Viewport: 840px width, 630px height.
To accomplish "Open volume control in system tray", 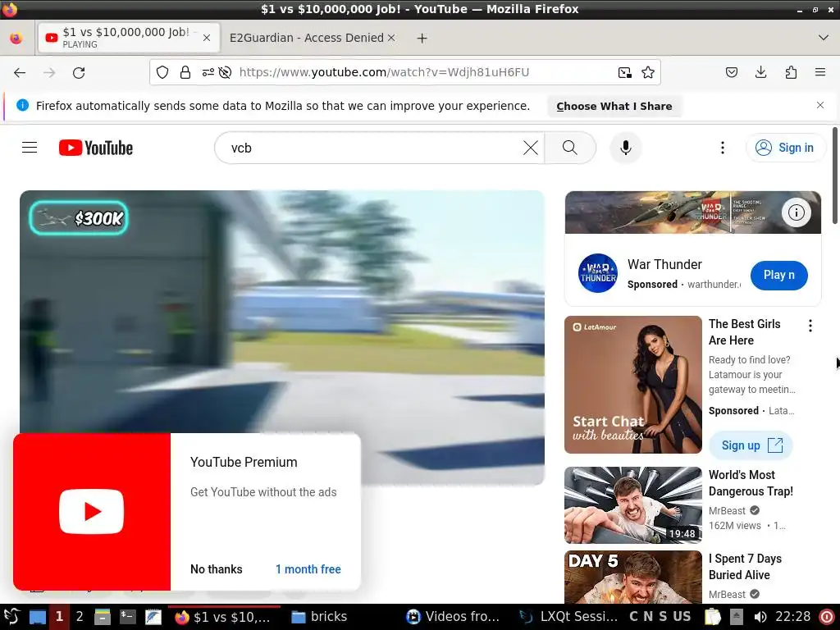I will pyautogui.click(x=760, y=617).
